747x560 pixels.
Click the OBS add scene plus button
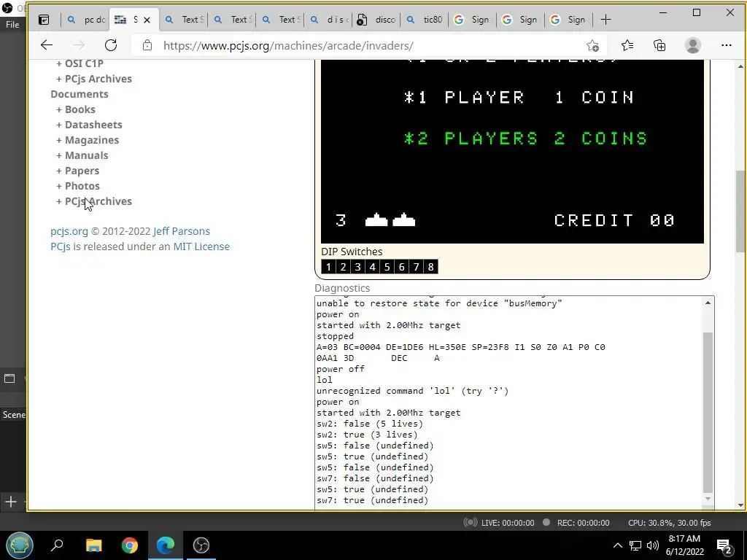[10, 502]
